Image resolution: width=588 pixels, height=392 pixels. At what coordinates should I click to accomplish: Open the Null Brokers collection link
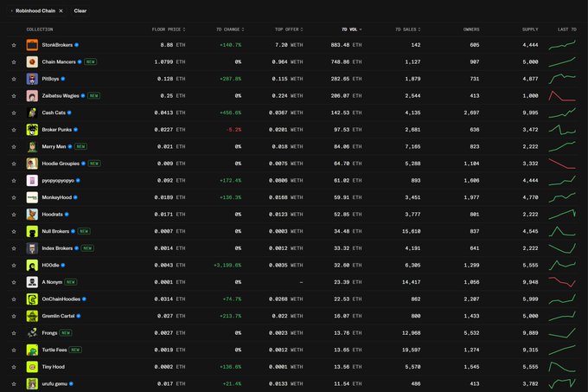[55, 231]
